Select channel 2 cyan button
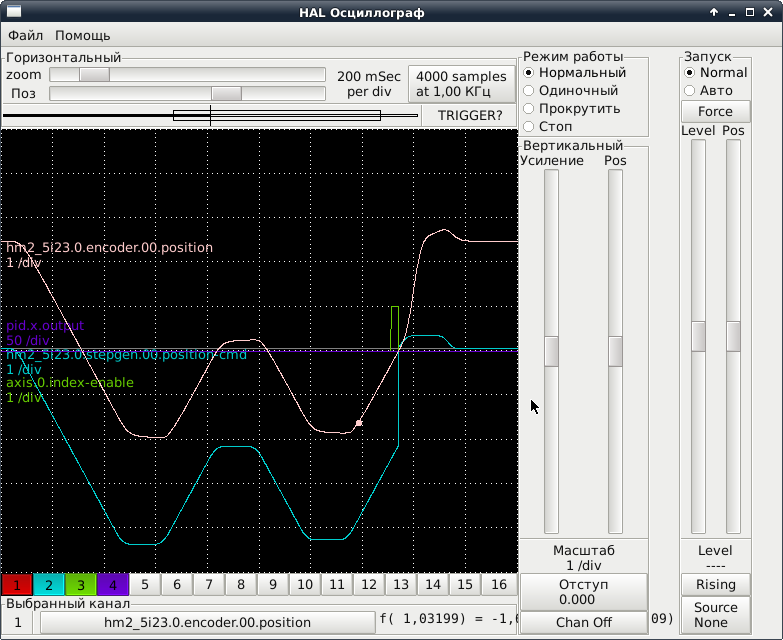783x640 pixels. (x=49, y=585)
